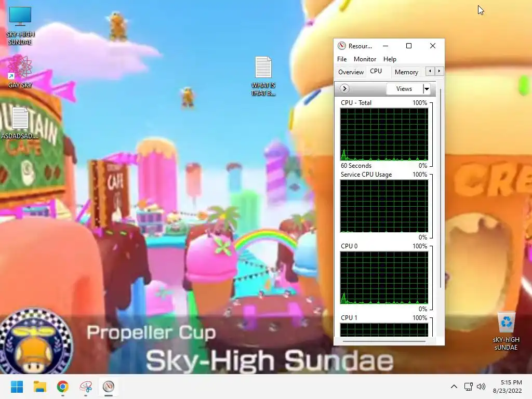Click the Resource Monitor title bar icon

click(x=342, y=46)
